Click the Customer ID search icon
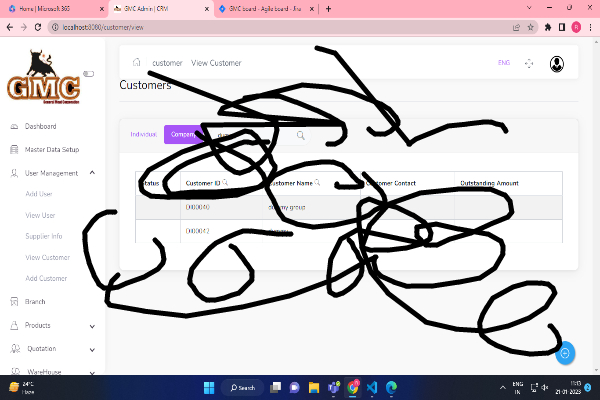This screenshot has width=600, height=400. 225,183
